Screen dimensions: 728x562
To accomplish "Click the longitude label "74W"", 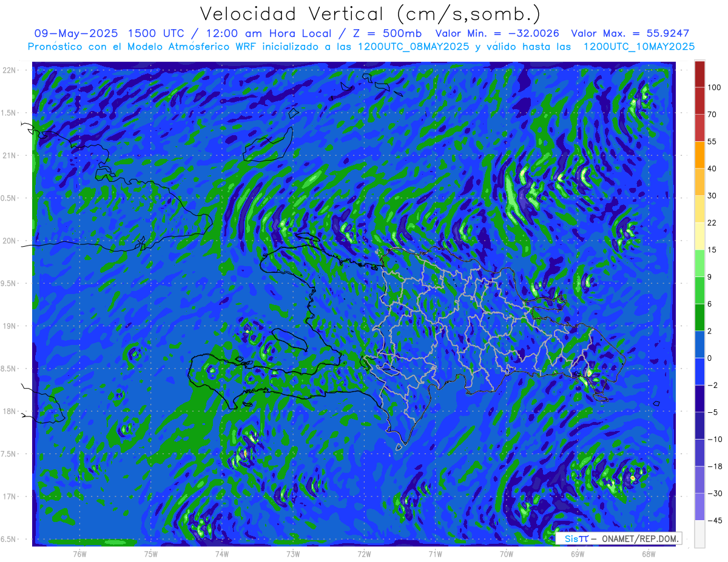I will click(x=222, y=554).
